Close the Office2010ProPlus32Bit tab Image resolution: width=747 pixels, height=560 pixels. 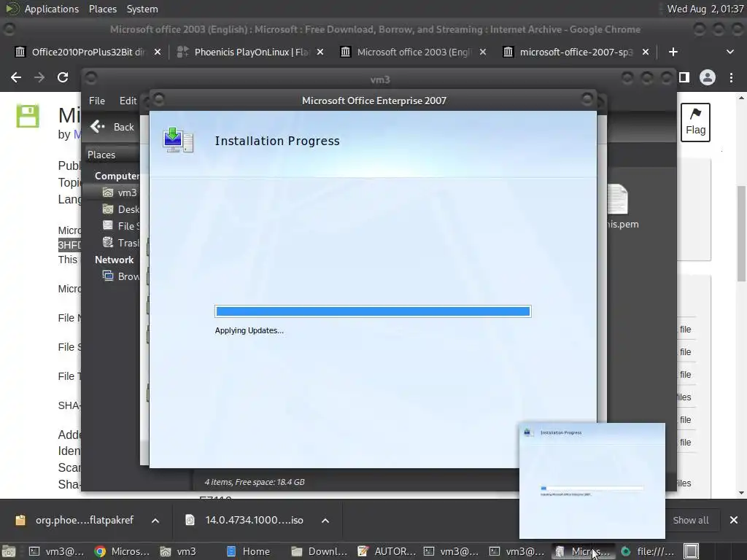click(158, 52)
